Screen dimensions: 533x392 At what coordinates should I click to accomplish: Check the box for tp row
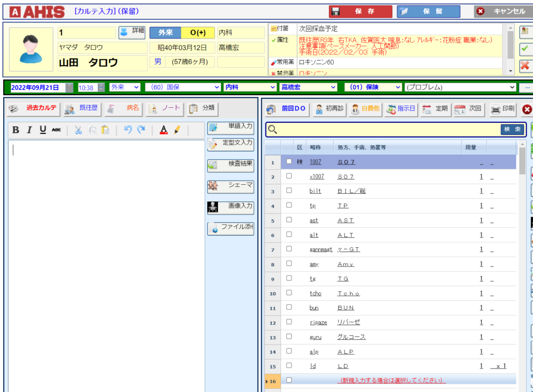coord(289,205)
